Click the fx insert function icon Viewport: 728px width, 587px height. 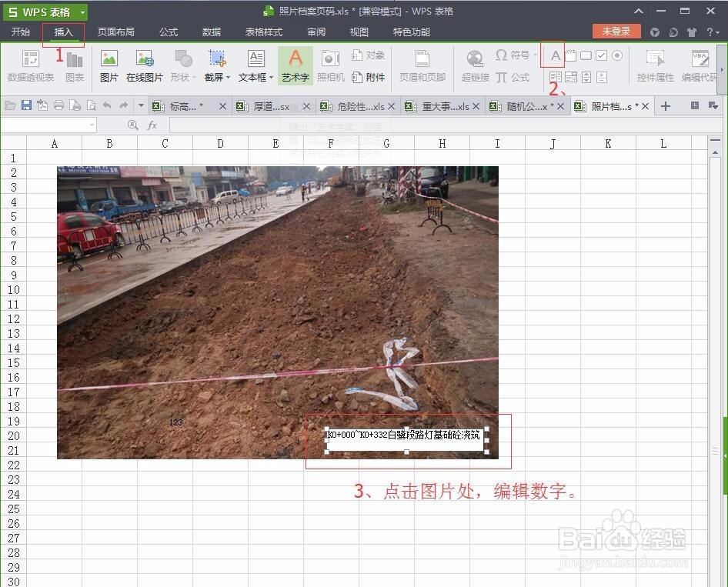(152, 125)
